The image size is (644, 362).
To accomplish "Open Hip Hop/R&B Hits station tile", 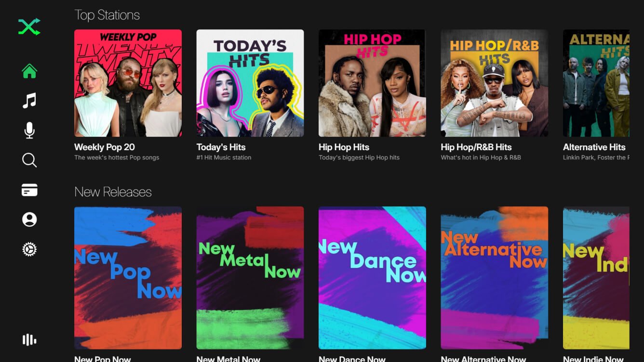I will [494, 83].
